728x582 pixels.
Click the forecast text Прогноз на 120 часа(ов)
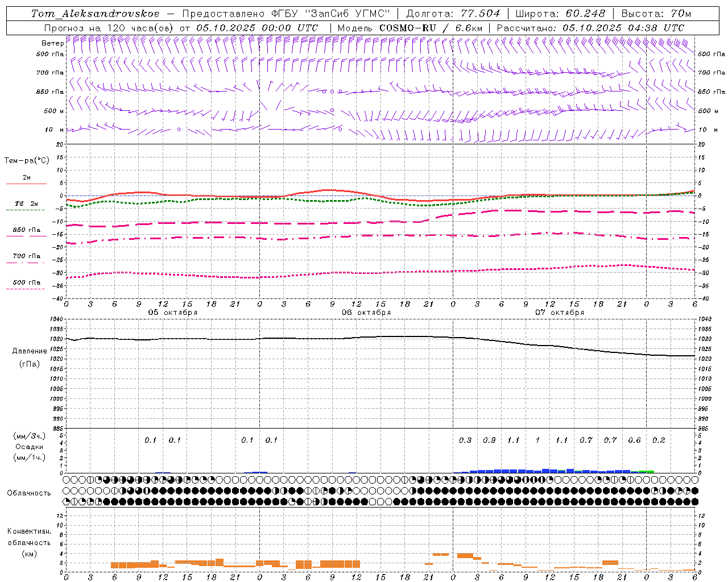pos(109,28)
